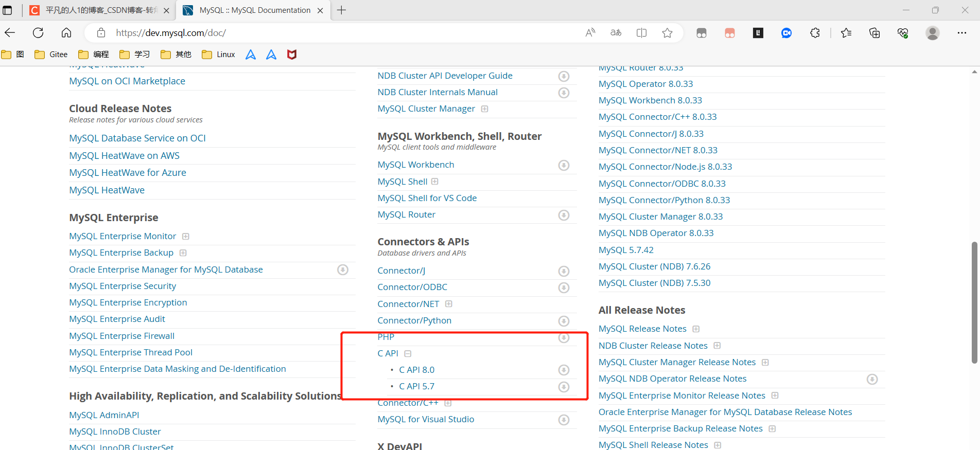Activate the Read aloud icon in address bar
This screenshot has height=450, width=980.
(x=590, y=33)
